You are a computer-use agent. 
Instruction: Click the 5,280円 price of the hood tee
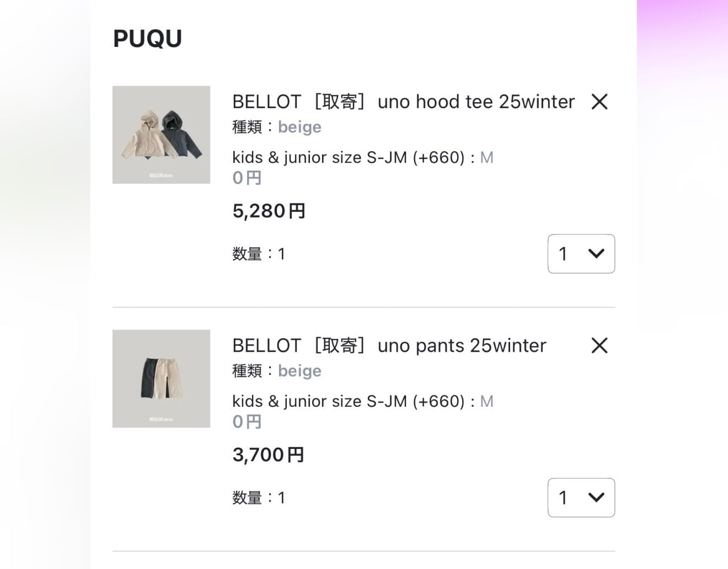(x=269, y=211)
